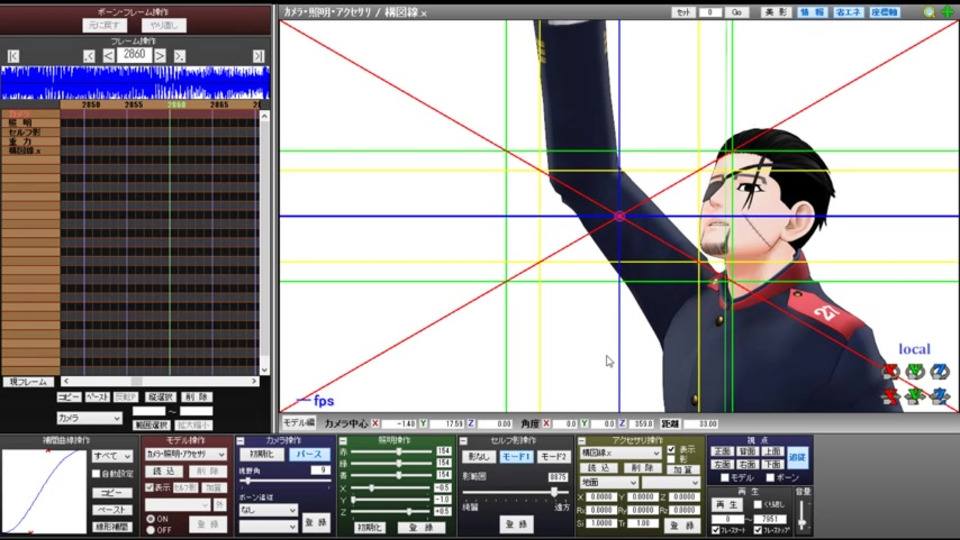Click the lower red X move axis icon
Viewport: 960px width, 540px height.
pos(891,396)
